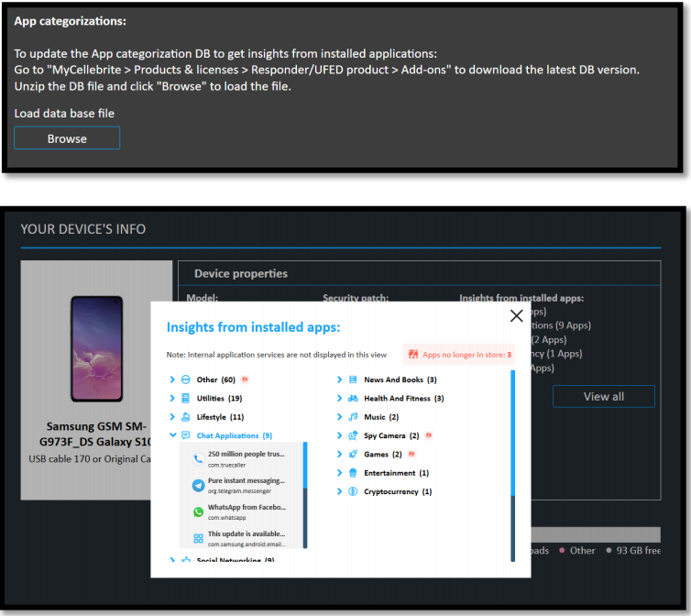Click the Telegram messenger app icon
This screenshot has height=616, width=691.
pos(198,486)
